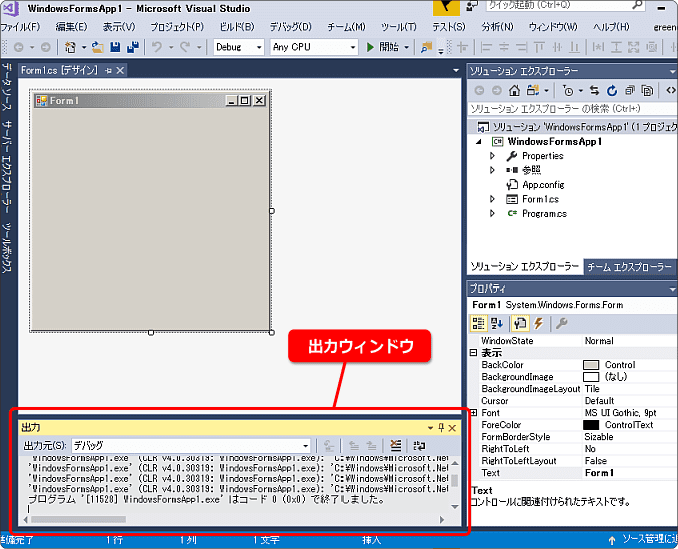Image resolution: width=678 pixels, height=549 pixels.
Task: Click the Save All icon
Action: (133, 47)
